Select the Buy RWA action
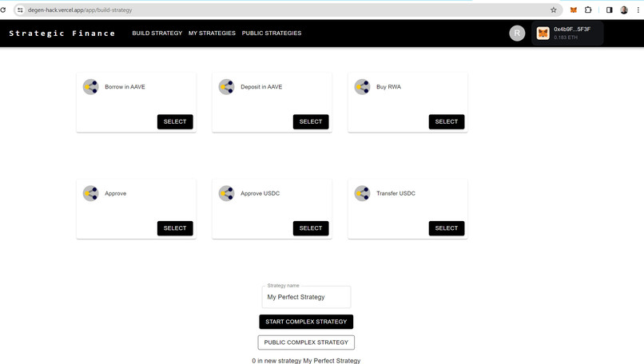The width and height of the screenshot is (644, 364). (x=447, y=121)
